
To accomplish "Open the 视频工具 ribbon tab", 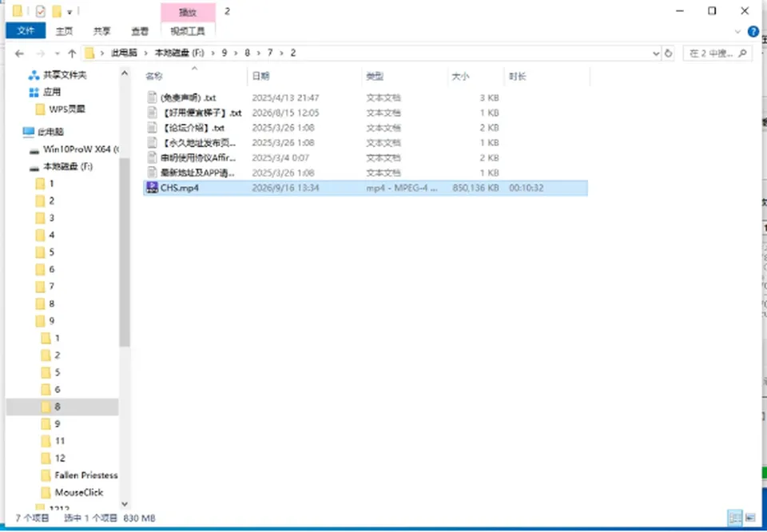I will point(188,31).
